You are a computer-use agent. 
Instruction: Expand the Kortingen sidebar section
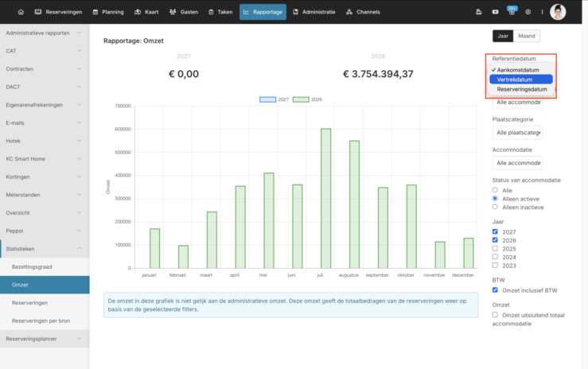[x=45, y=177]
